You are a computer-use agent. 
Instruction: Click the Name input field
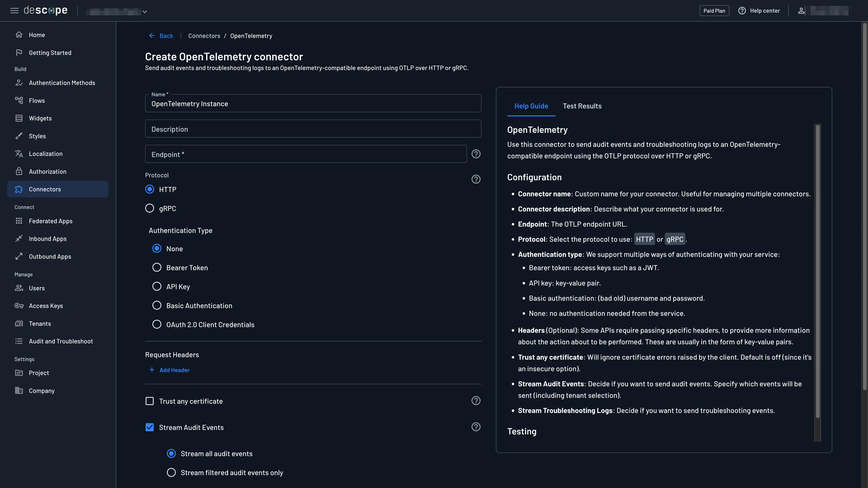[x=313, y=103]
